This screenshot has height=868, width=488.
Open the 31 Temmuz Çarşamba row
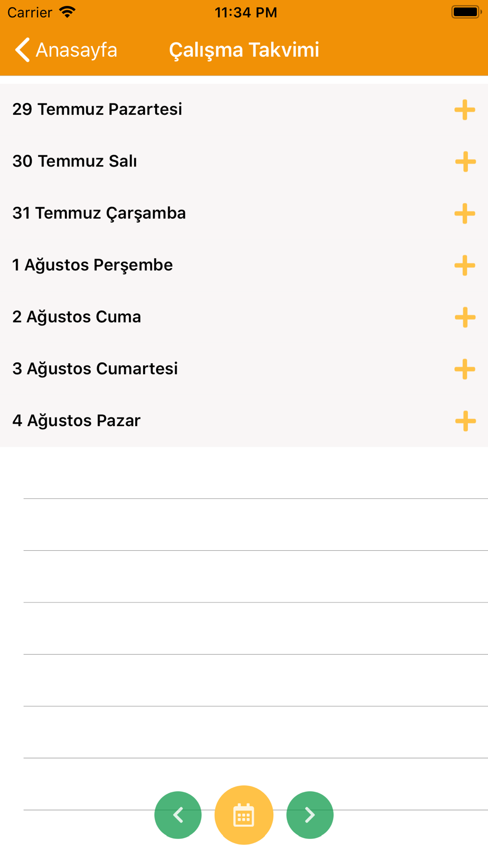click(x=244, y=213)
